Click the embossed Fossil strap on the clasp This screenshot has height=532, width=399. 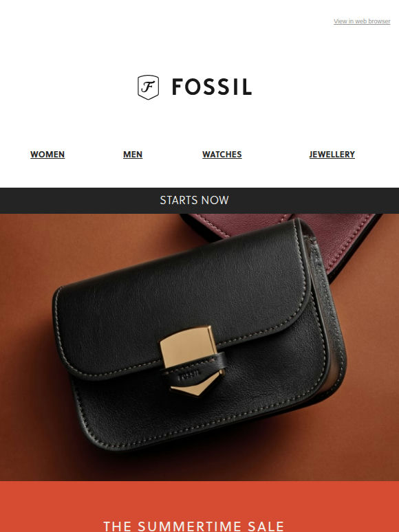click(x=193, y=368)
